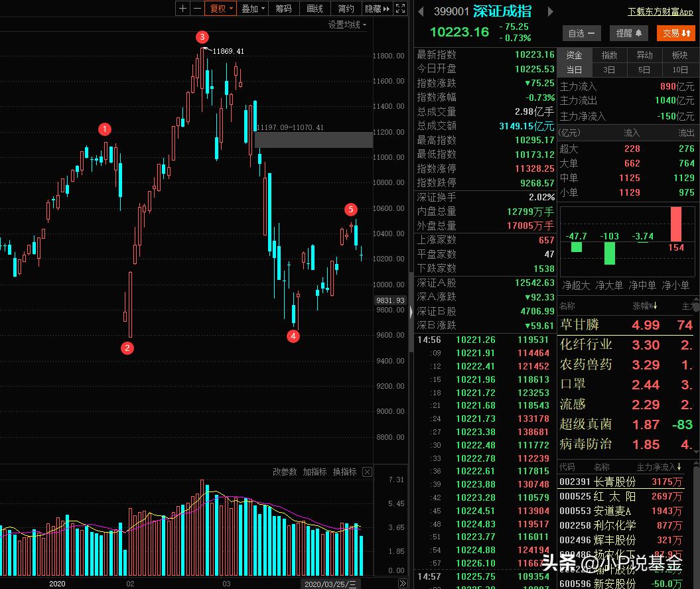This screenshot has width=700, height=589.
Task: Open stock 000553 安道麦A
Action: (621, 511)
